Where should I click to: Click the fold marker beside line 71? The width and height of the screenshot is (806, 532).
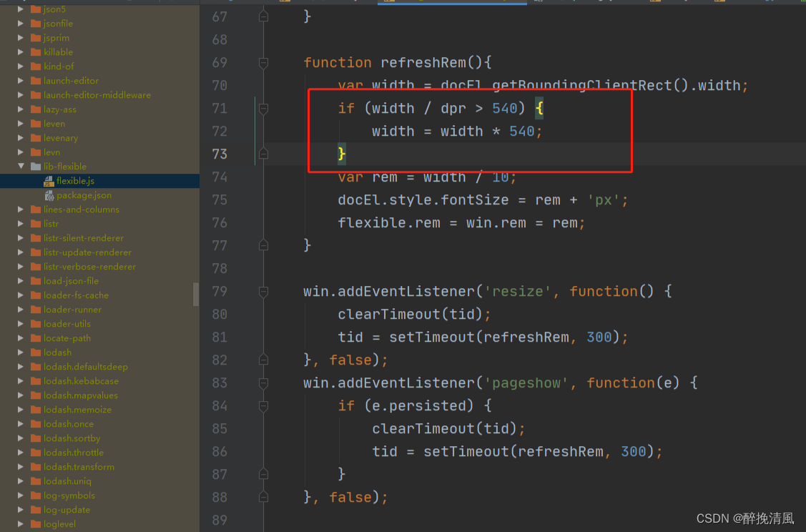[x=263, y=108]
